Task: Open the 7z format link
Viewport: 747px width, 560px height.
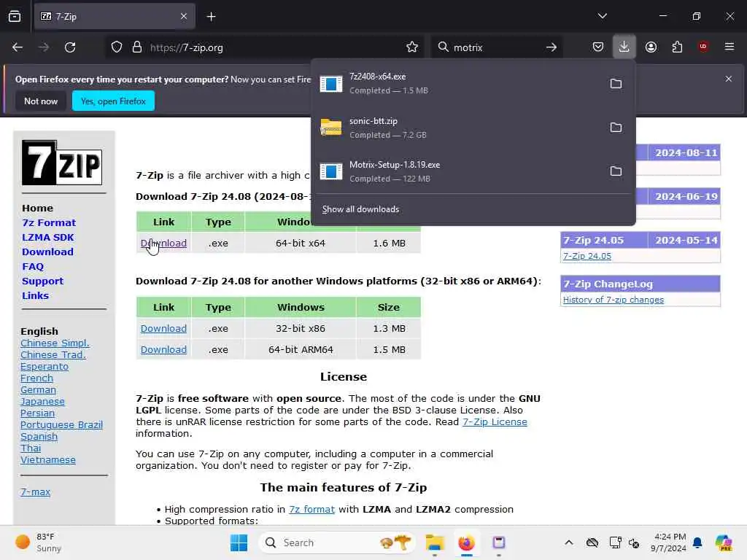Action: (x=311, y=510)
